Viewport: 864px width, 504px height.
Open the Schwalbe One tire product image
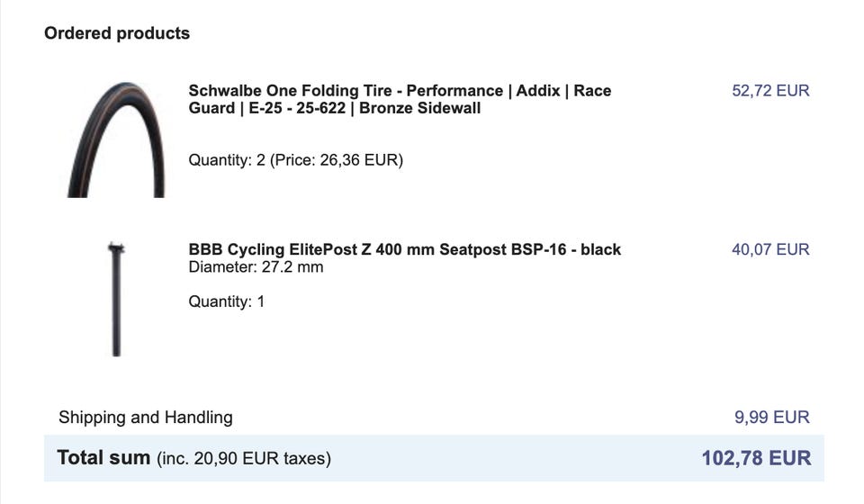116,139
